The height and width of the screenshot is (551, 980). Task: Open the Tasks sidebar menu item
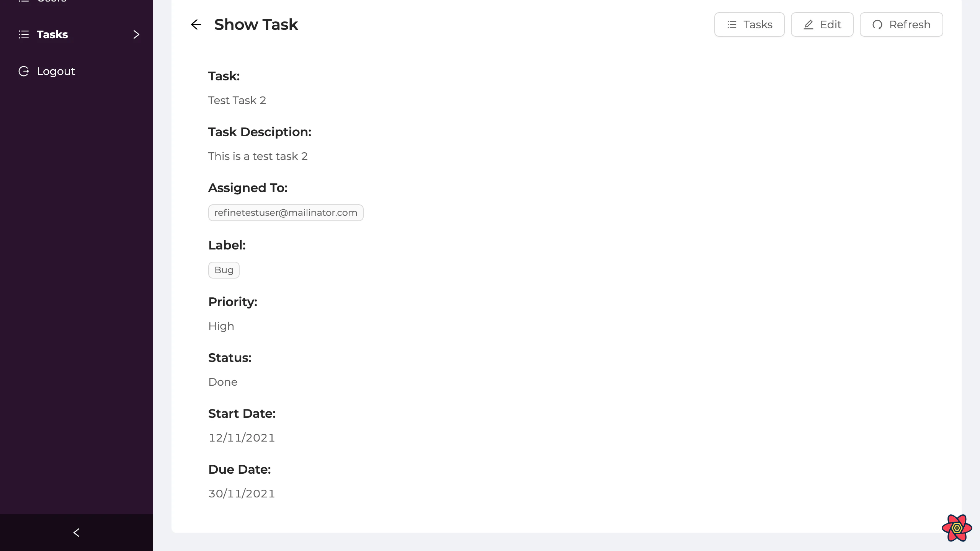click(x=52, y=34)
